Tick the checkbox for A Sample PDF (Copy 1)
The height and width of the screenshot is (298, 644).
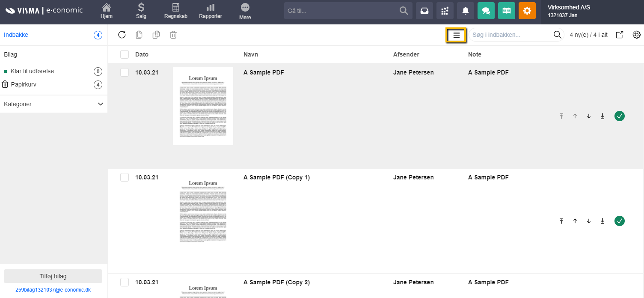[125, 177]
